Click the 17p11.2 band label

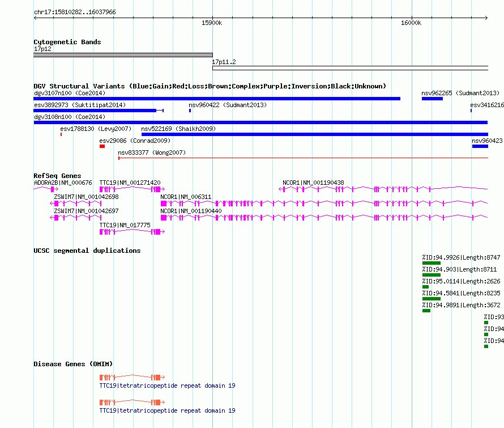coord(224,62)
